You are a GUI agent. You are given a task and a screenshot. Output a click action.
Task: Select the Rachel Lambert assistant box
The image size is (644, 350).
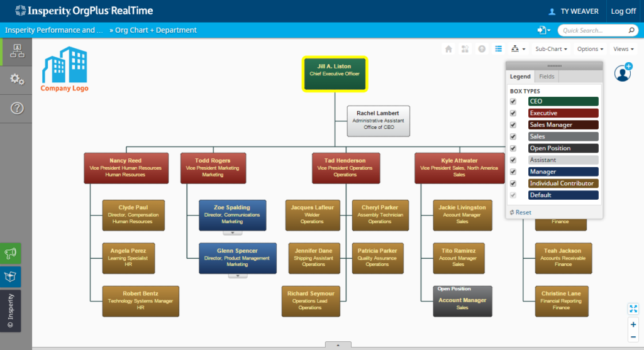coord(378,121)
